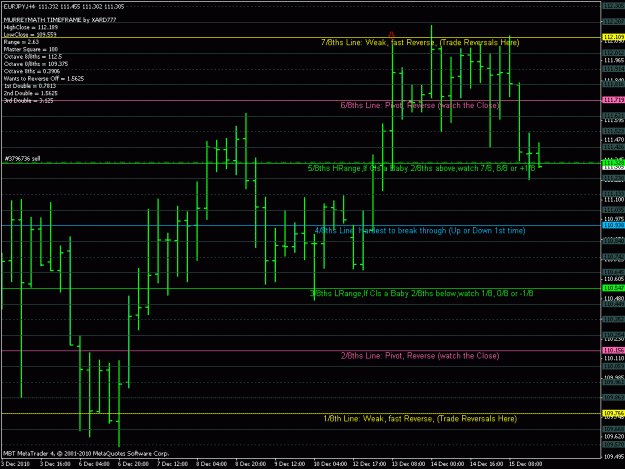Click the 109.620 price scale value
625x469 pixels.
click(x=614, y=436)
